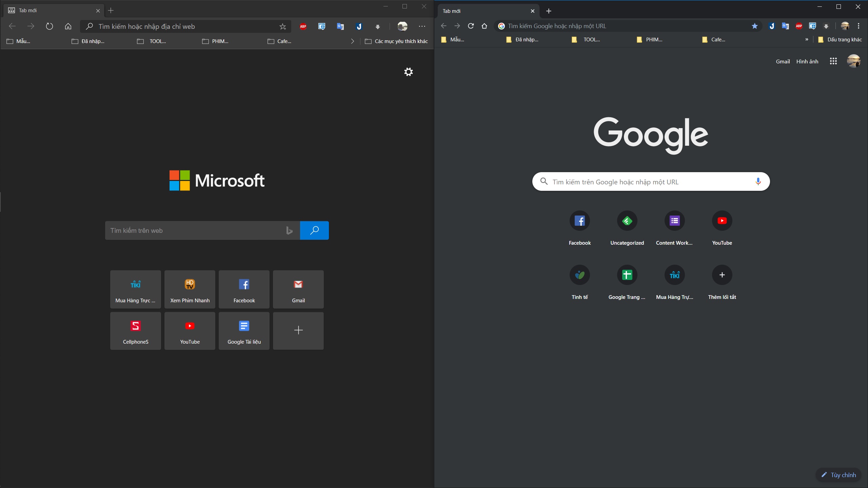Open the Google account avatar on page
The width and height of the screenshot is (868, 488).
853,61
